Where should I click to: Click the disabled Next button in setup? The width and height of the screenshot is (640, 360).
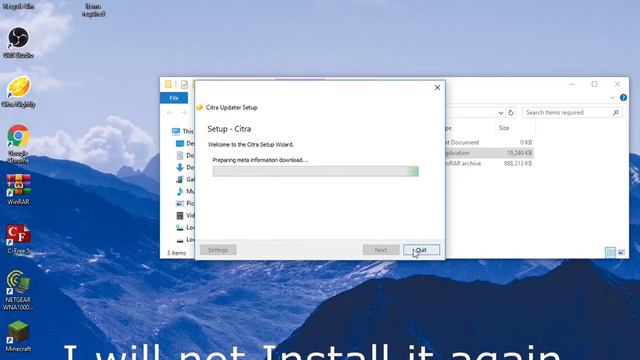(x=381, y=250)
